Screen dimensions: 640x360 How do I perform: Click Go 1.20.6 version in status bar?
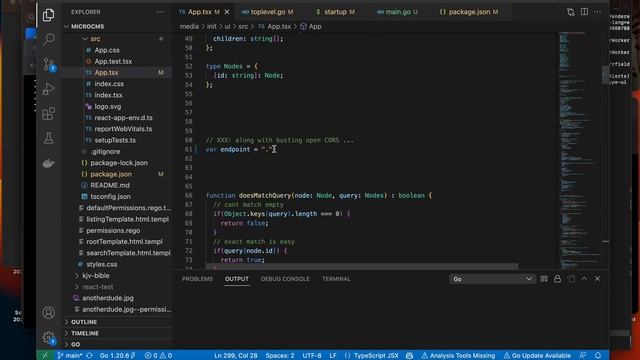click(118, 356)
